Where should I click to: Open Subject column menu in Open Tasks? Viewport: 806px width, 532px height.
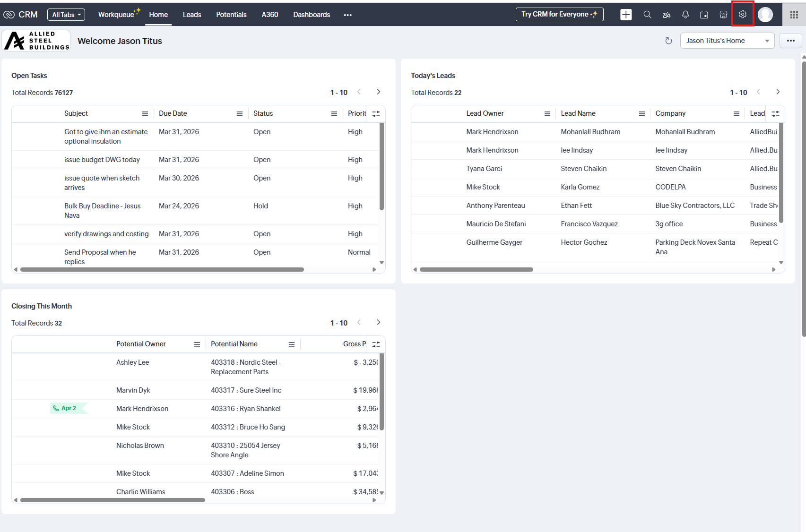coord(145,114)
